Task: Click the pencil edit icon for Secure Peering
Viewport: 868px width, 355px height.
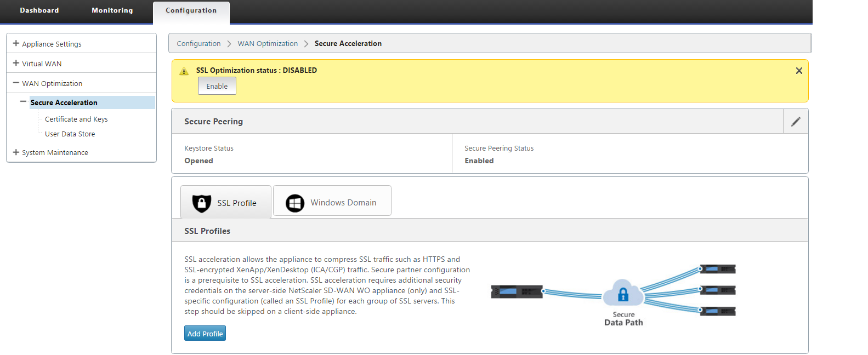Action: pyautogui.click(x=796, y=122)
